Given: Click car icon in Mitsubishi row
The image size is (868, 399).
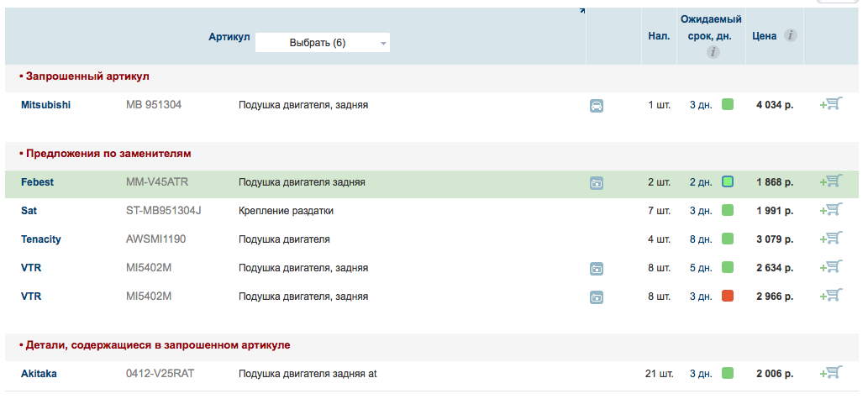Looking at the screenshot, I should pos(597,106).
